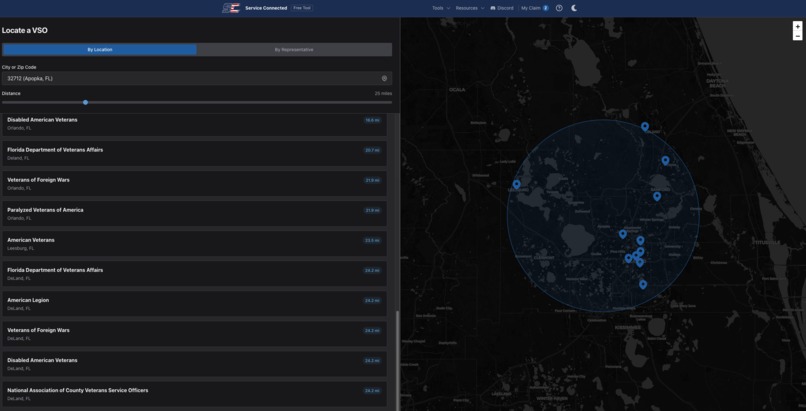This screenshot has width=806, height=411.
Task: Use current location icon in zip field
Action: point(384,79)
